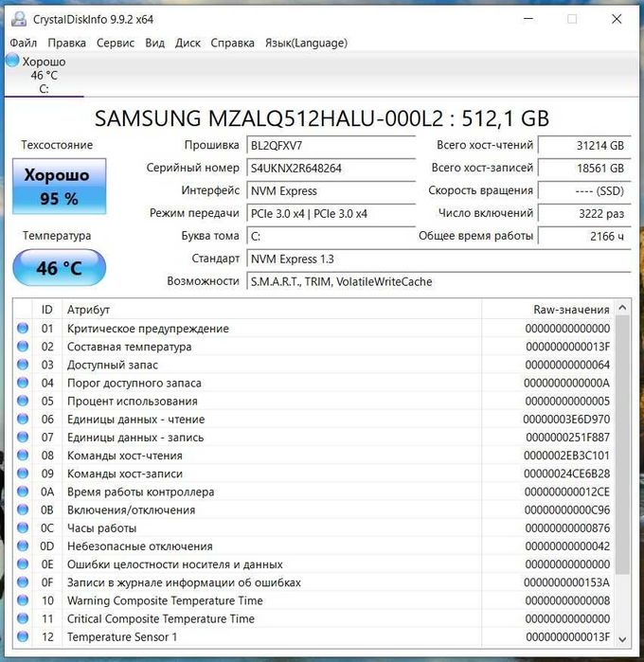Select row Temperature Sensor 1

pos(313,636)
